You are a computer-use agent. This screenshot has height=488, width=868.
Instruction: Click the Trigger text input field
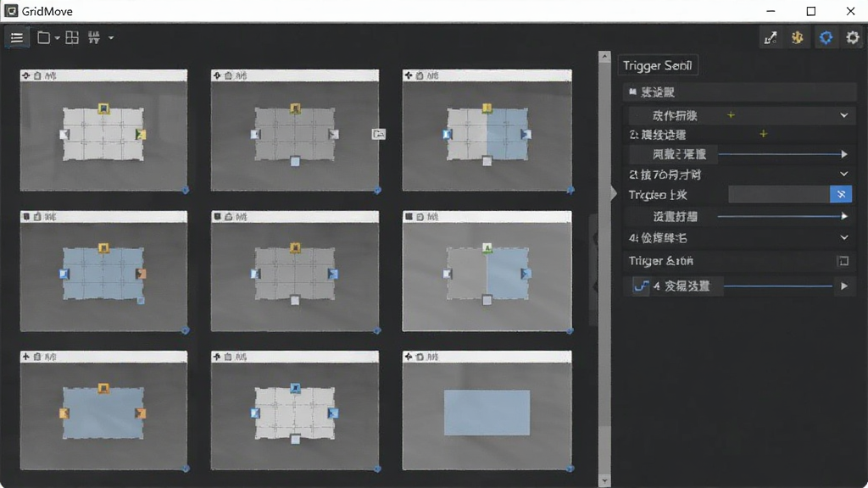coord(779,194)
